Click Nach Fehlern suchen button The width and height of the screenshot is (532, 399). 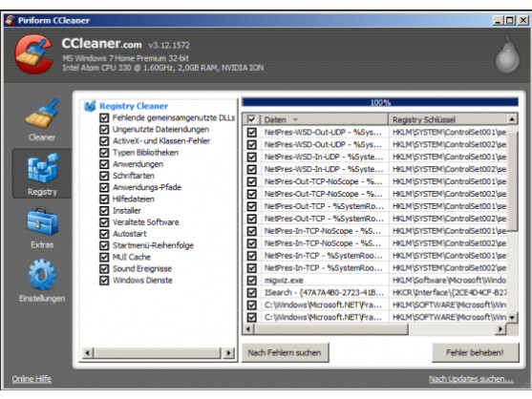point(285,352)
